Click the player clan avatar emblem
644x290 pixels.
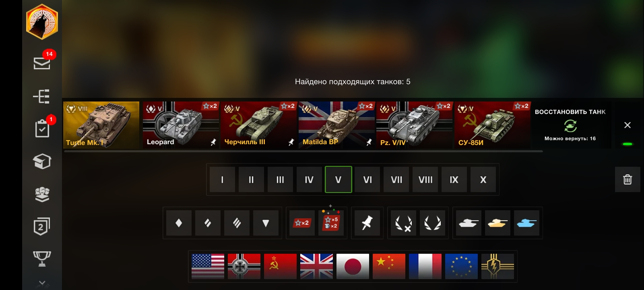coord(42,21)
